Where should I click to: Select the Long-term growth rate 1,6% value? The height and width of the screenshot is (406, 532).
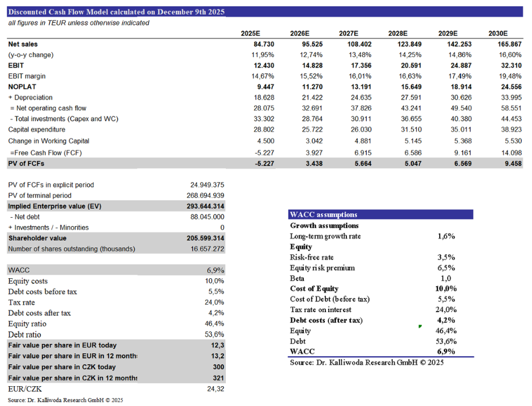(x=446, y=236)
